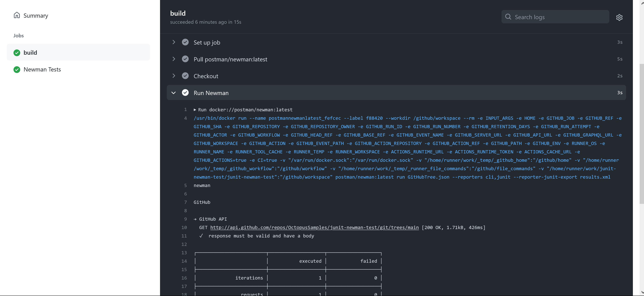Select the build job in the Jobs sidebar
Viewport: 644px width, 296px height.
tap(30, 53)
